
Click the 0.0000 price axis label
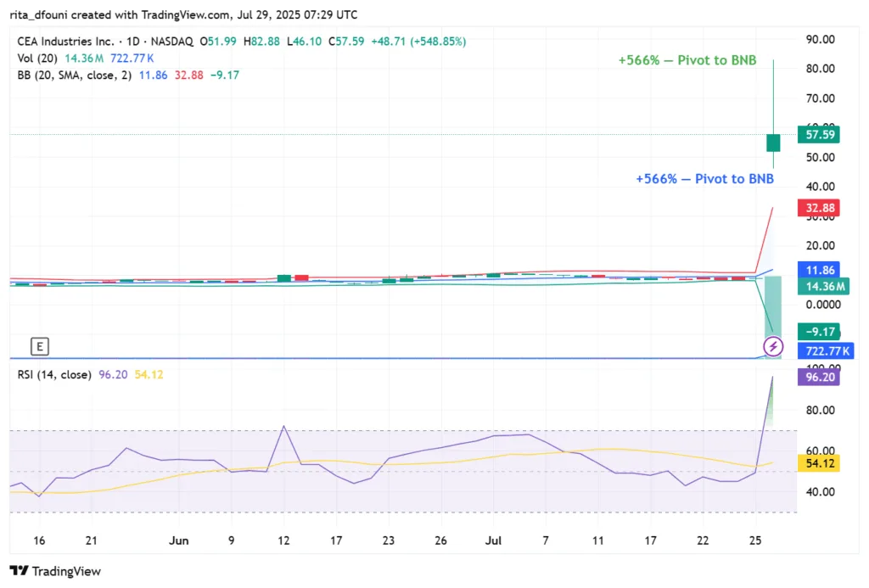click(823, 305)
